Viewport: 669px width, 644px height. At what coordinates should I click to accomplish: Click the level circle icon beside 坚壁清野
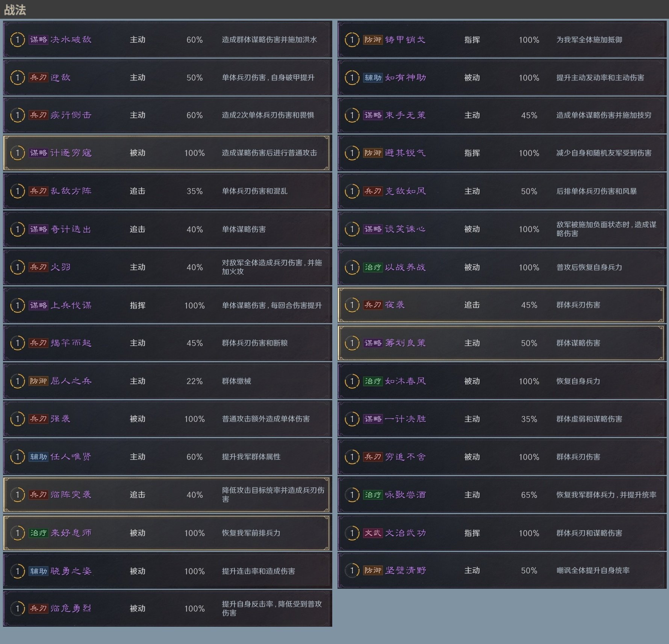pyautogui.click(x=352, y=570)
